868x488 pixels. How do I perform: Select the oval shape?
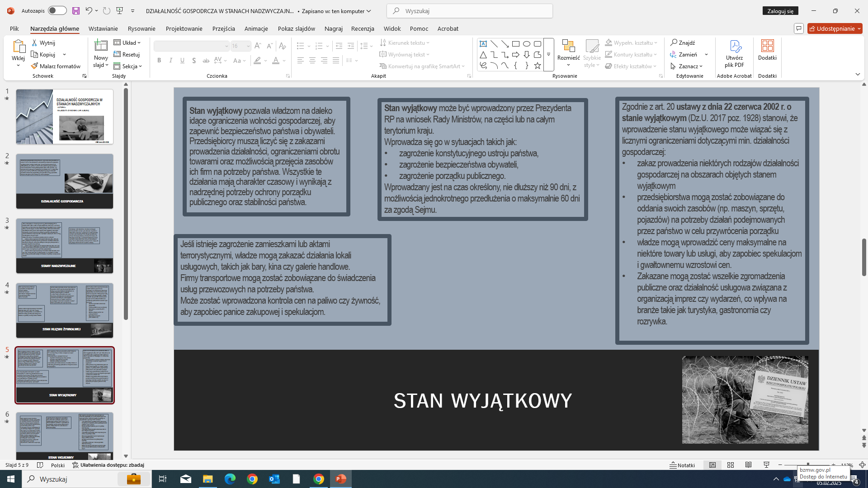[x=527, y=44]
